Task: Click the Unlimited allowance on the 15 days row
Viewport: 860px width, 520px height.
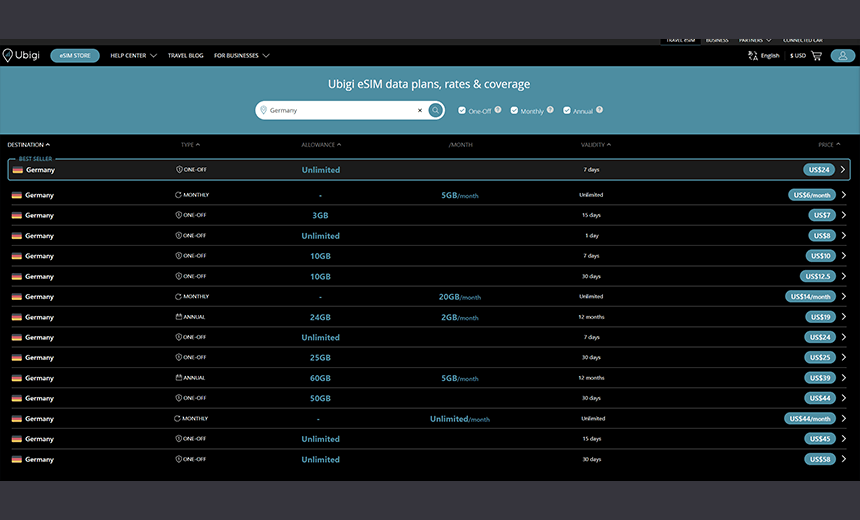Action: 320,439
